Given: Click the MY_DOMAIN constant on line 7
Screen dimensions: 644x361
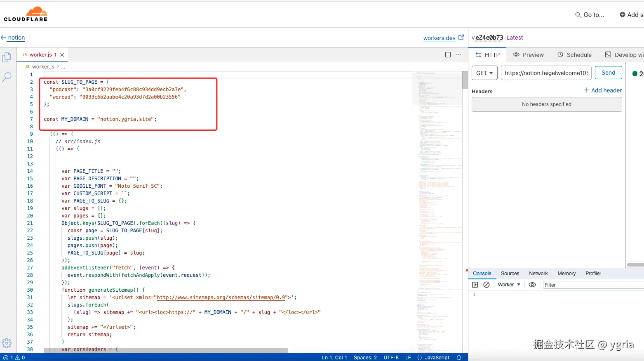Looking at the screenshot, I should pos(75,119).
